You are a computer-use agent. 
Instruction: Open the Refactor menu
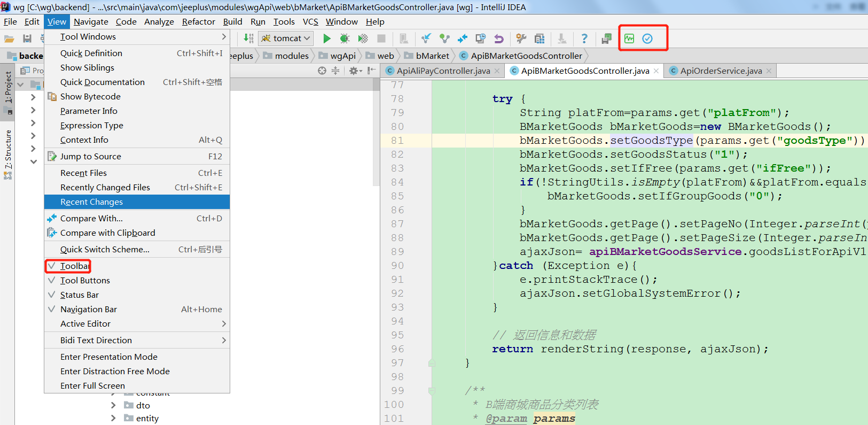pos(198,21)
